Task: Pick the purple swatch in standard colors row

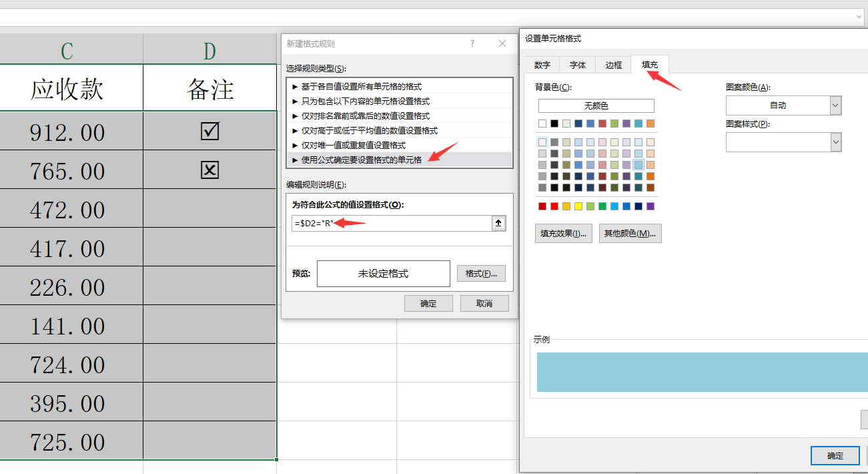Action: 650,206
